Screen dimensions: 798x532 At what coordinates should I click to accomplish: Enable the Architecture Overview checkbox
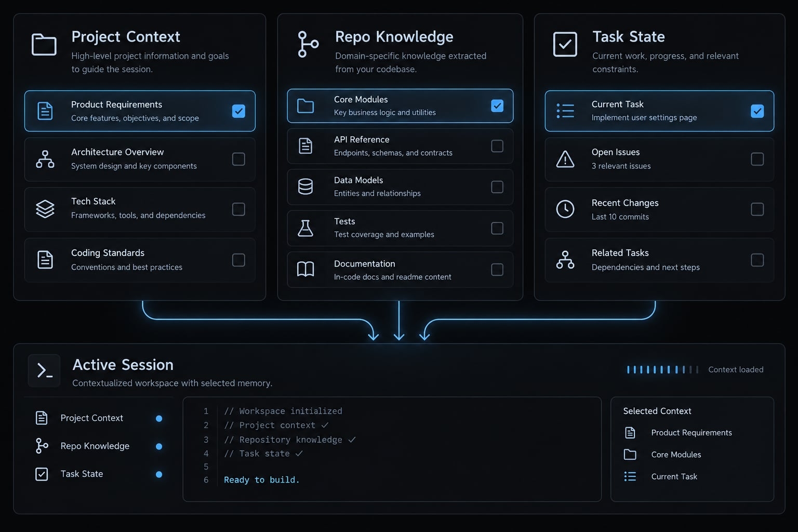[x=238, y=159]
